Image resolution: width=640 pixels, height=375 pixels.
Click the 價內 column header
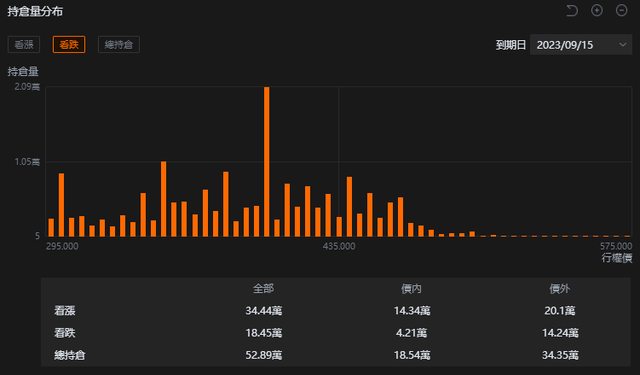(411, 288)
